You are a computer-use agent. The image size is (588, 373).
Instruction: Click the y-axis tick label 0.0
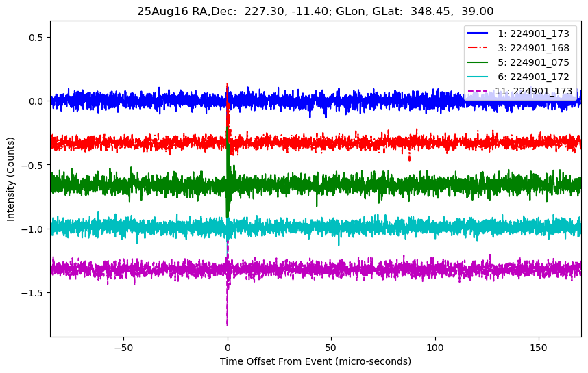36,101
